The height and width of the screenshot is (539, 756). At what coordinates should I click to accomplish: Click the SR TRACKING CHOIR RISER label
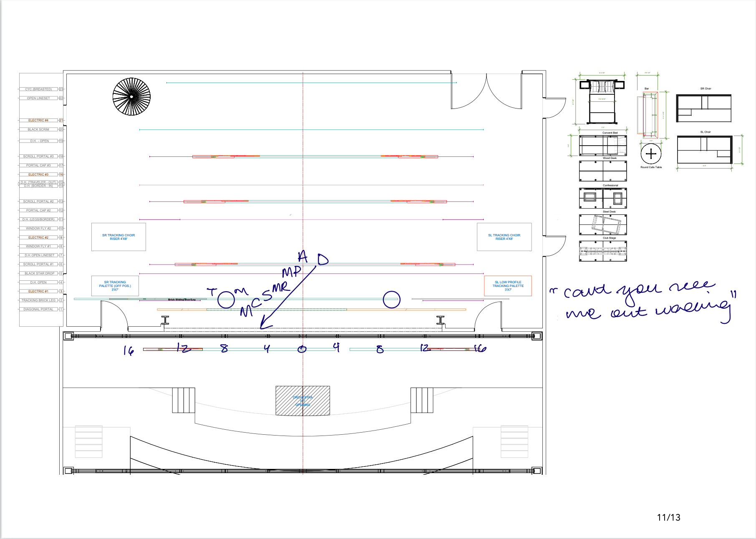pyautogui.click(x=118, y=237)
